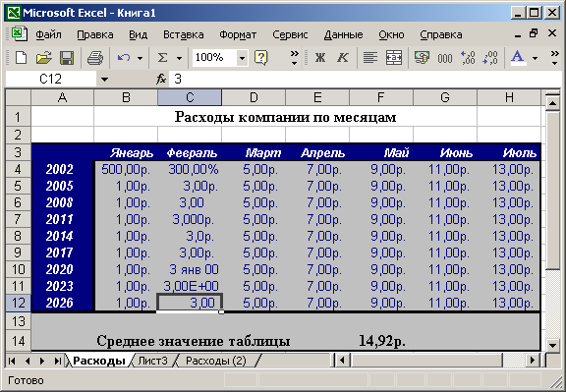Open the Формат menu
Screen dimensions: 566x392
pos(238,35)
